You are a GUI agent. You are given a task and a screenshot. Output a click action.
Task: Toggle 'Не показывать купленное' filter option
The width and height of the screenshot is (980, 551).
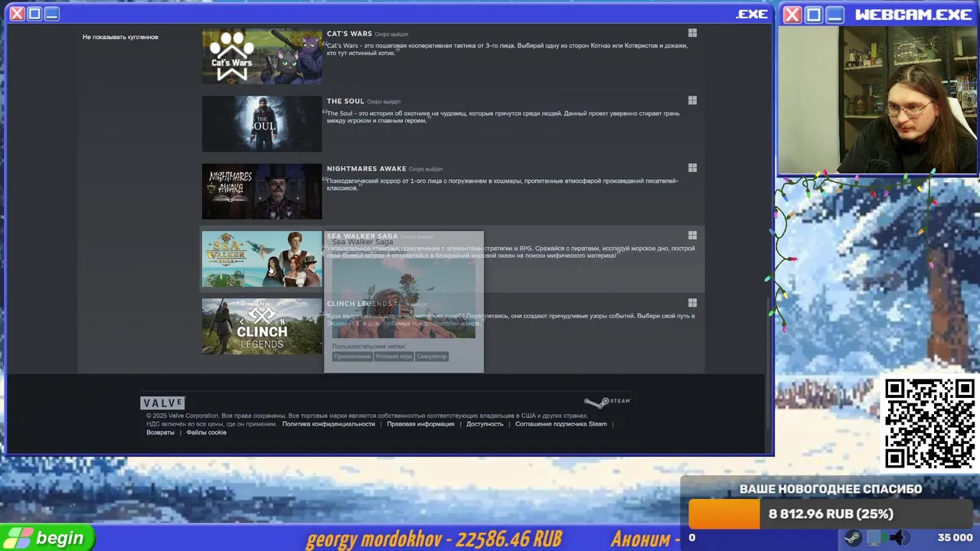120,37
